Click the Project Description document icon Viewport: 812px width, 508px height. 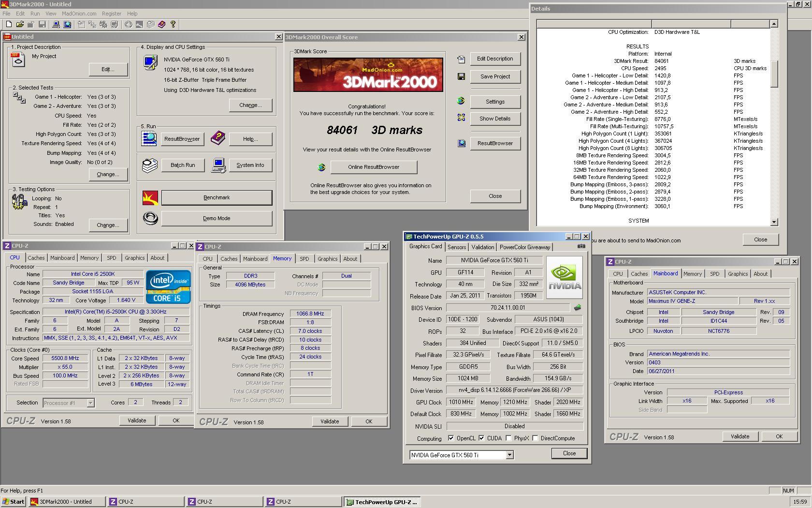[18, 60]
